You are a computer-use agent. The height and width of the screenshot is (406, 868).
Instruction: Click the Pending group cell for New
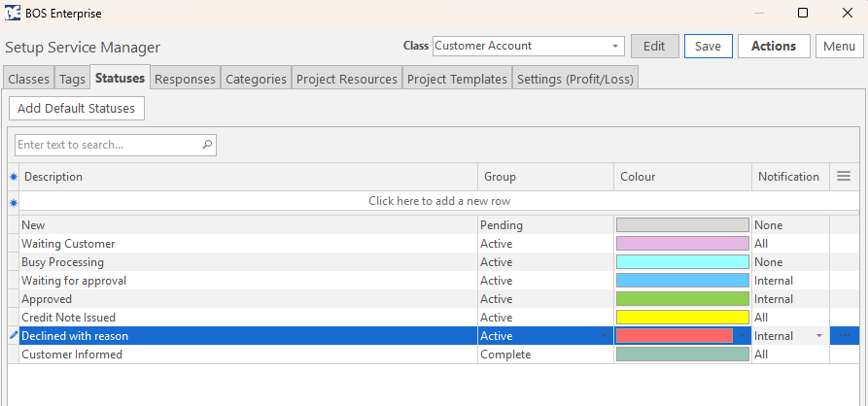coord(546,225)
